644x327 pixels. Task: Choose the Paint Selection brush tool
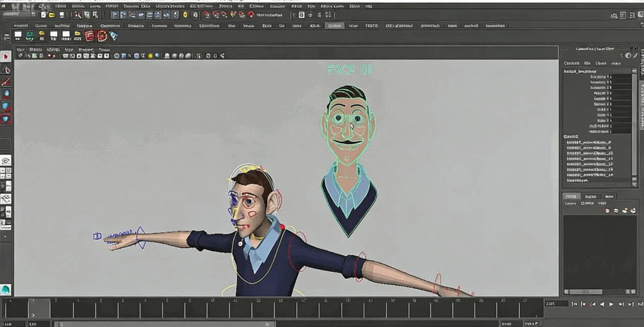[x=6, y=81]
